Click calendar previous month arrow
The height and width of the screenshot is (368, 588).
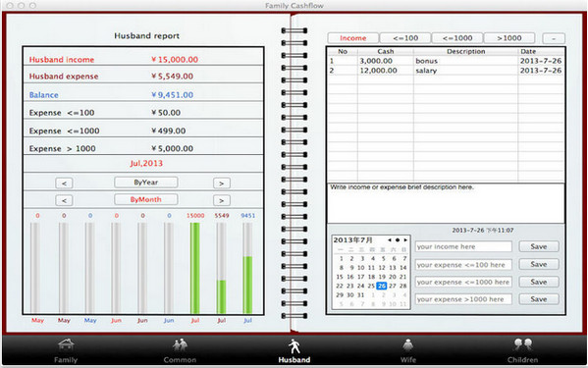(x=390, y=239)
